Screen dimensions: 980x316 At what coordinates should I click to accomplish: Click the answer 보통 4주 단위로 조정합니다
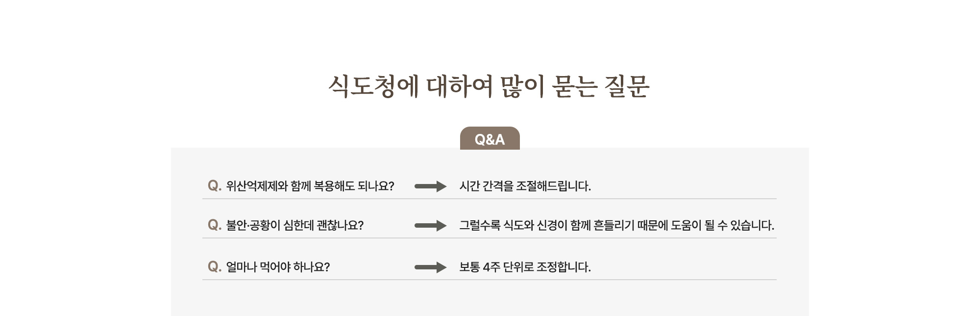pos(525,267)
